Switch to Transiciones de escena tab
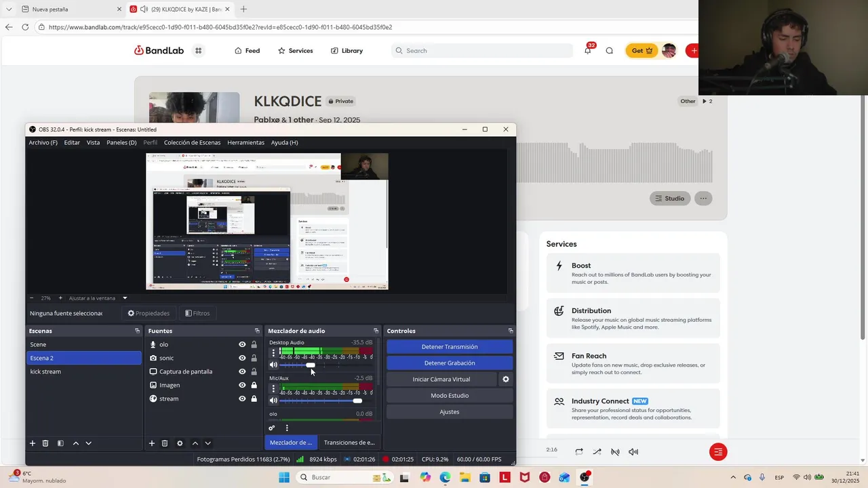 (x=349, y=443)
